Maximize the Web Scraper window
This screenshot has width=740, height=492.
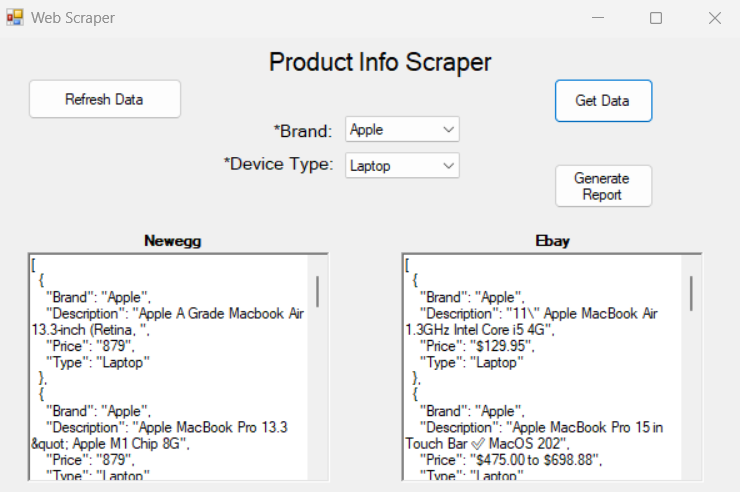[x=656, y=18]
